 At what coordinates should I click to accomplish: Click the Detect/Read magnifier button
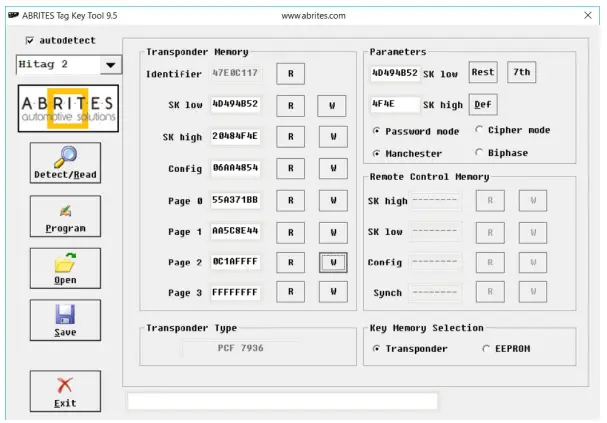[x=65, y=163]
